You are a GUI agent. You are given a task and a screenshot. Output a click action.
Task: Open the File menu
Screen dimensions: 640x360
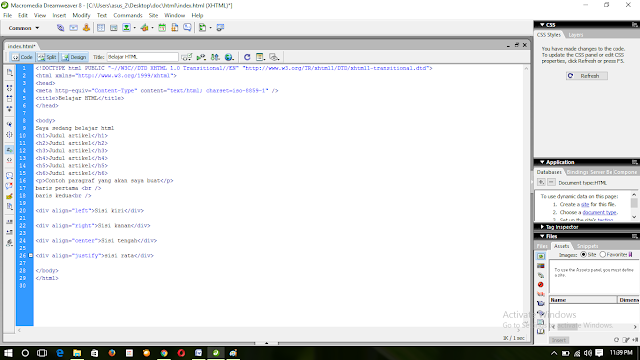(7, 15)
